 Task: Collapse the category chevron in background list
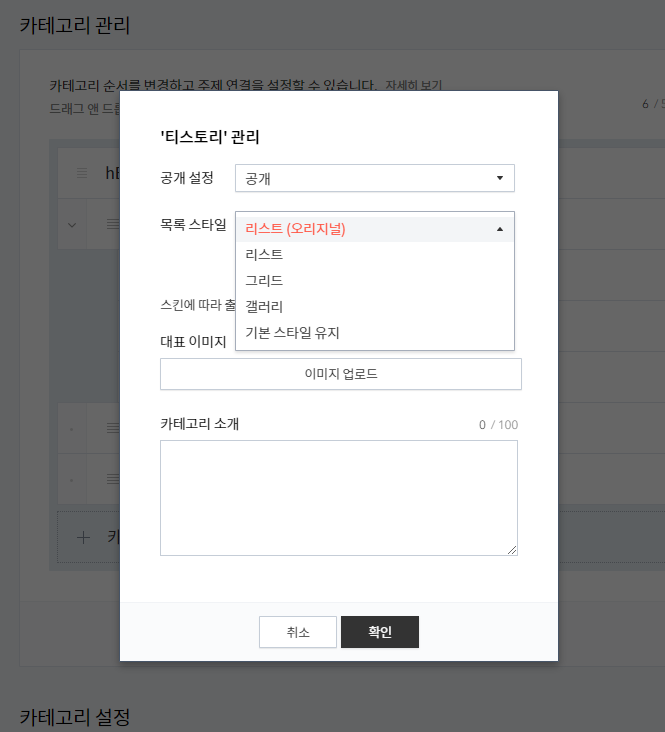click(x=72, y=225)
